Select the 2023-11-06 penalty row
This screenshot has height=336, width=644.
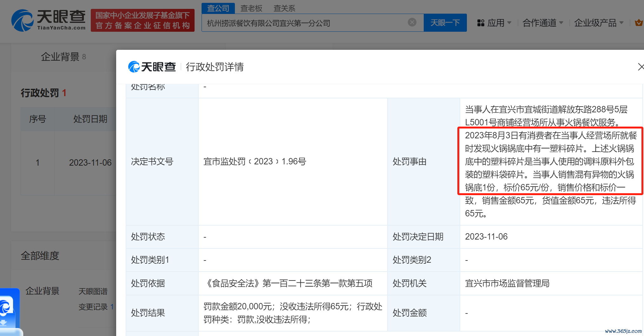[90, 163]
